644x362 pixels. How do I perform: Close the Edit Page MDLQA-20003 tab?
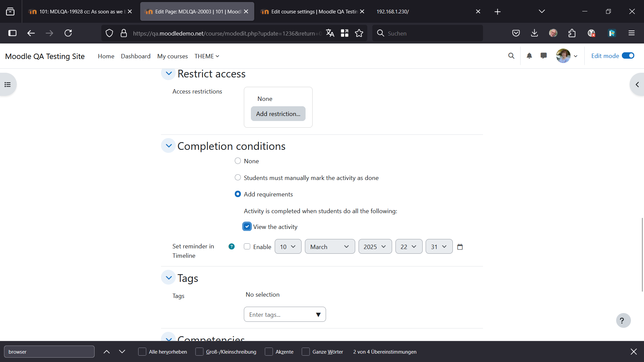tap(246, 12)
